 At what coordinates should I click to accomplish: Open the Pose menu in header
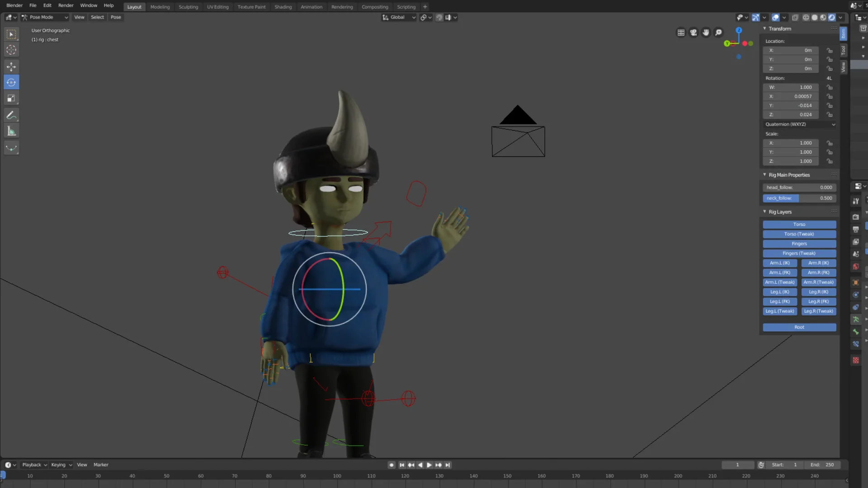coord(116,17)
